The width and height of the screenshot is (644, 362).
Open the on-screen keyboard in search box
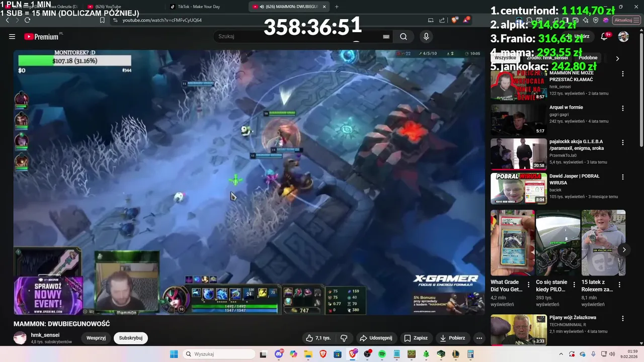point(386,37)
